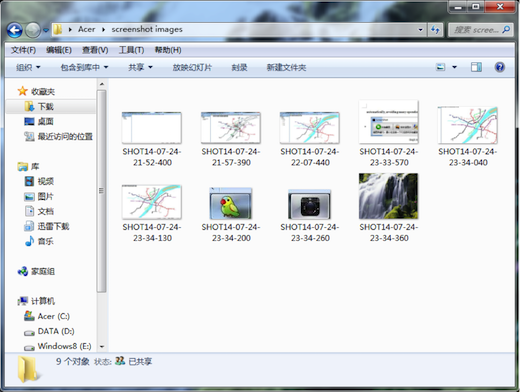Click the Forward navigation arrow
Screen dimensions: 520x392
tap(33, 30)
